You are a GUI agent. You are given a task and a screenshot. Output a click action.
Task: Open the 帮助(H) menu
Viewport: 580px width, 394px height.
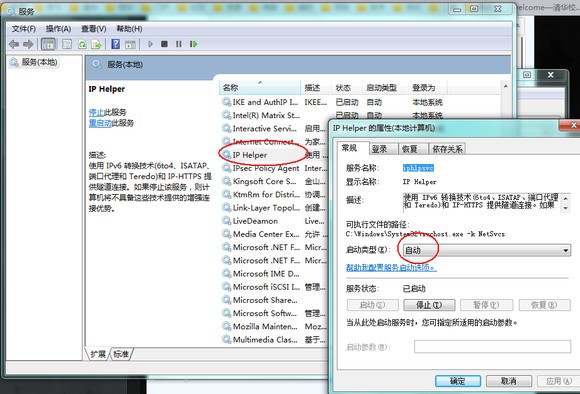click(129, 29)
